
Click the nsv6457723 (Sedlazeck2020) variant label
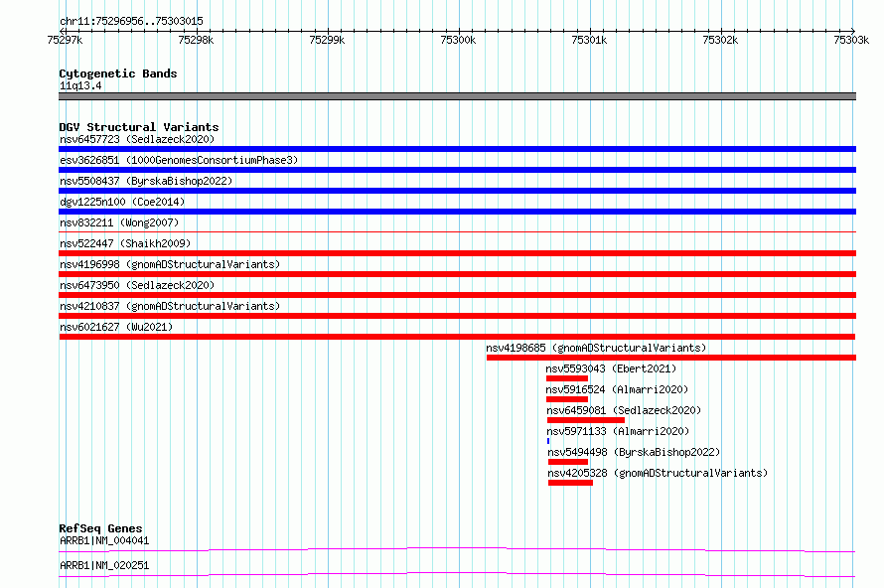[x=137, y=139]
